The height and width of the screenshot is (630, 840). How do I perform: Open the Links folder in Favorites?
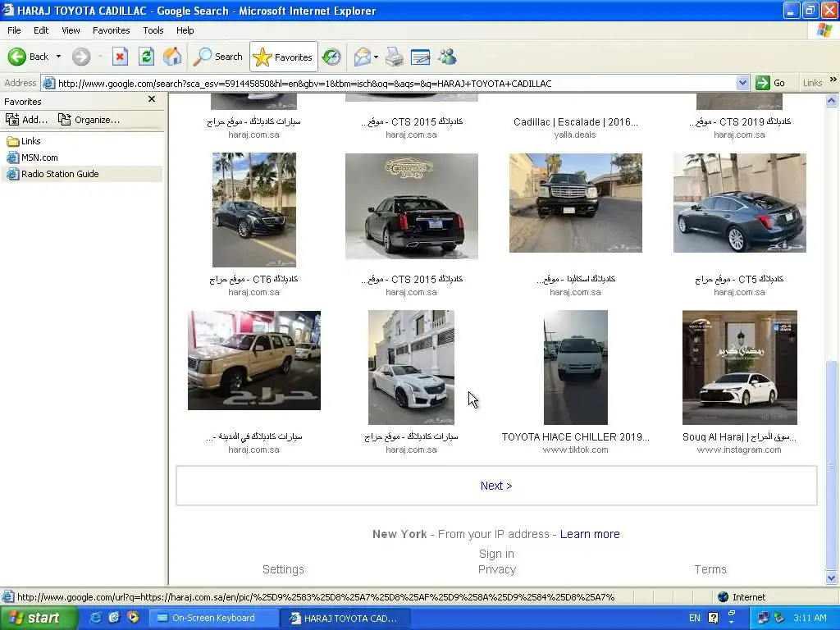click(24, 141)
